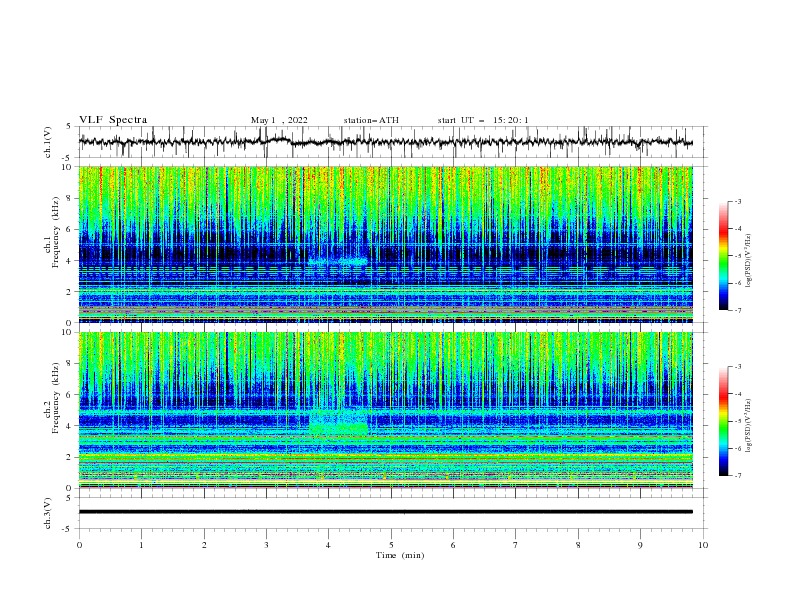Viewport: 792px width, 612px height.
Task: Click time axis tick label "0"
Action: (79, 545)
